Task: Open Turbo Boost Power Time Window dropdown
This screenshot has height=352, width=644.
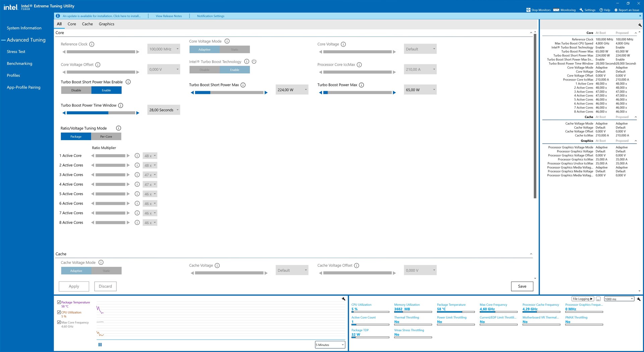Action: [164, 110]
